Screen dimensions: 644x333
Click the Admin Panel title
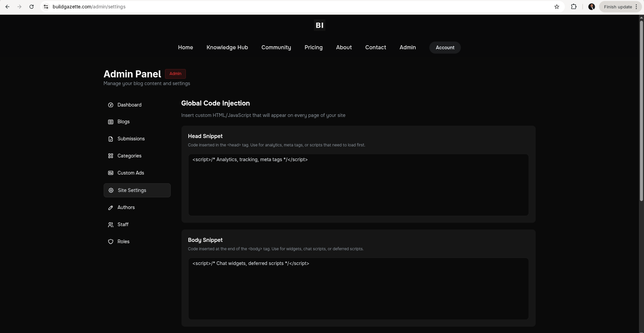click(132, 74)
